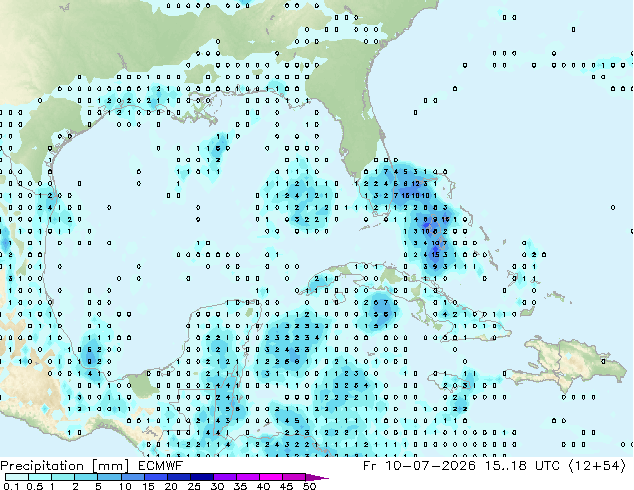The image size is (634, 490).
Task: Click the above-50 mm legend arrow tip
Action: (317, 477)
